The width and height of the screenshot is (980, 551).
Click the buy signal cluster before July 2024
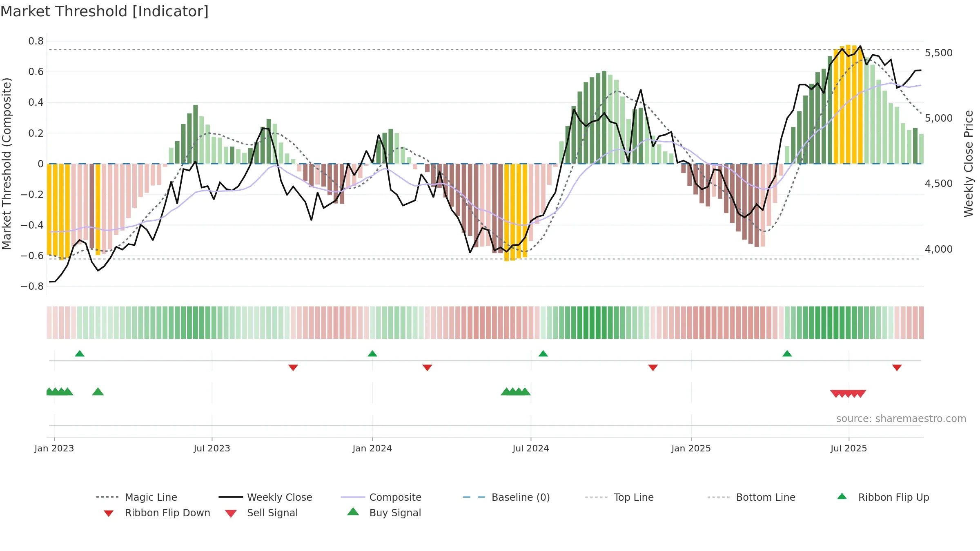(x=516, y=392)
